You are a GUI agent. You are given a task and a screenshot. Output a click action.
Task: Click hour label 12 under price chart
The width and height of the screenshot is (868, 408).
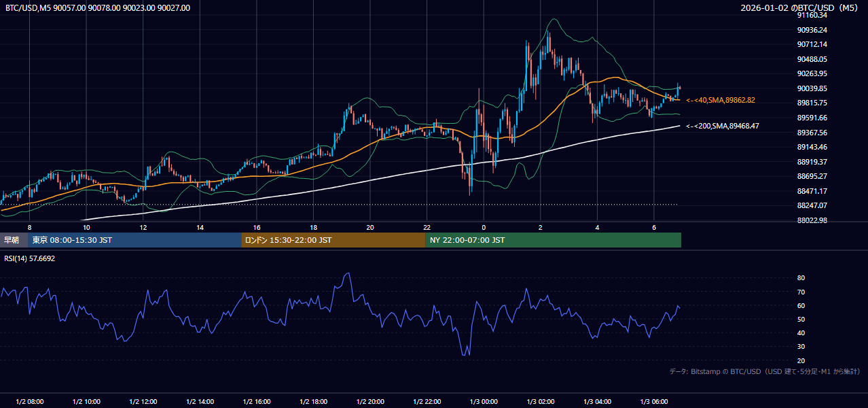tap(143, 227)
